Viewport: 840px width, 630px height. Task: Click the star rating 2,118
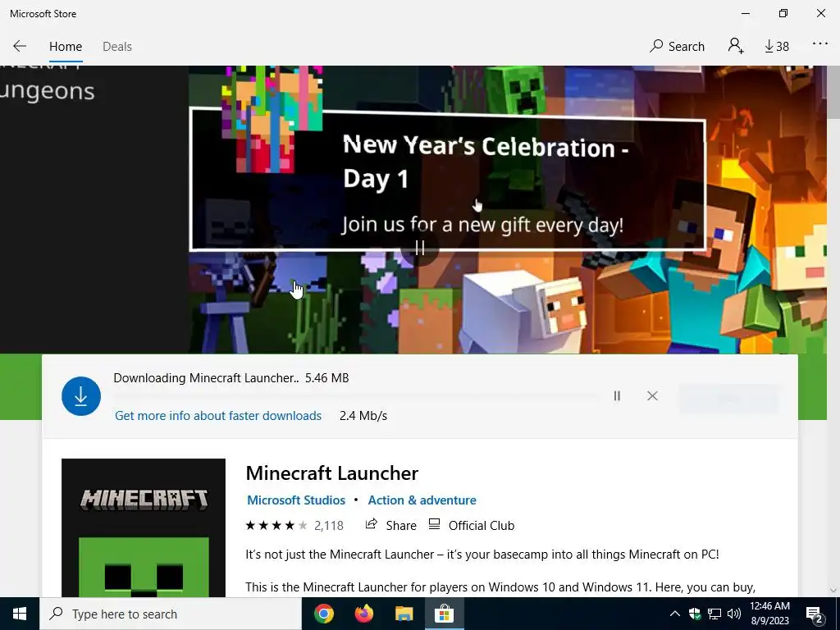pyautogui.click(x=294, y=526)
